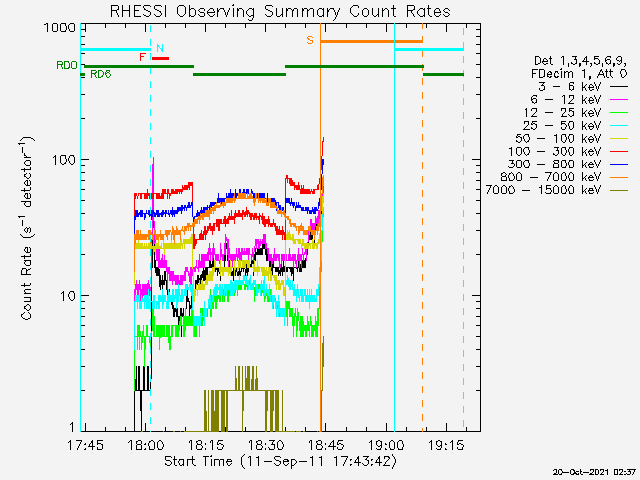Click the 'Det 1,3,4,5,6,9,' legend header
640x480 pixels.
pos(580,61)
